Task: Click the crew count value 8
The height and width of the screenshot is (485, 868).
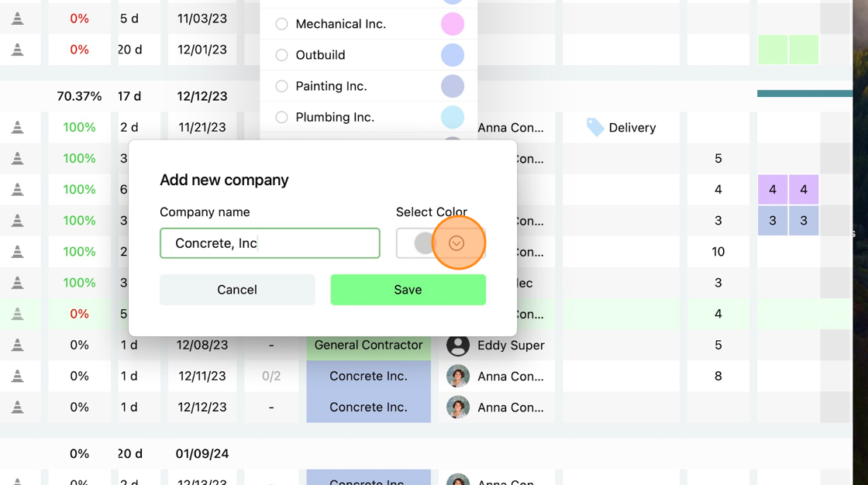Action: [718, 376]
